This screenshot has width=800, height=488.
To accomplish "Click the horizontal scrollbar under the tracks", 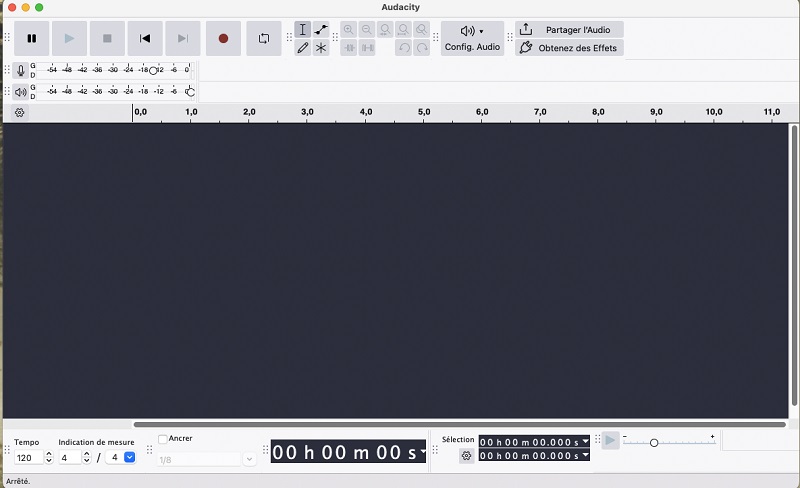I will 459,424.
